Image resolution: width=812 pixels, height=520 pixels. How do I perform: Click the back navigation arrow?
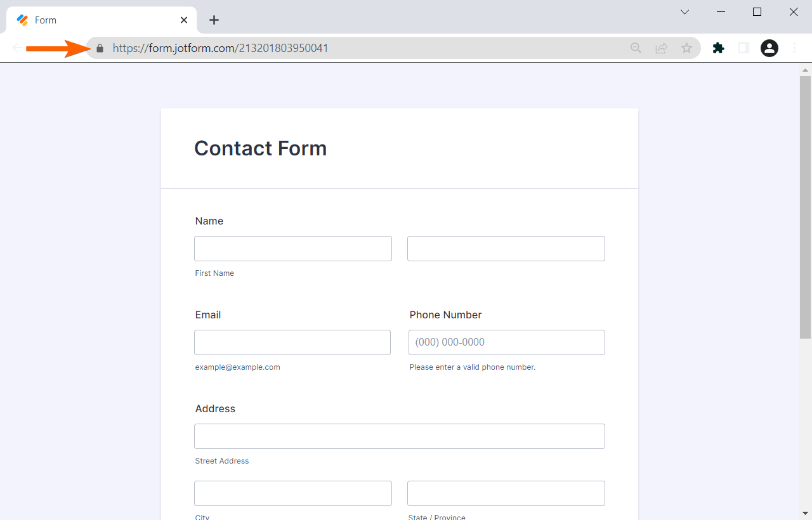pos(17,48)
